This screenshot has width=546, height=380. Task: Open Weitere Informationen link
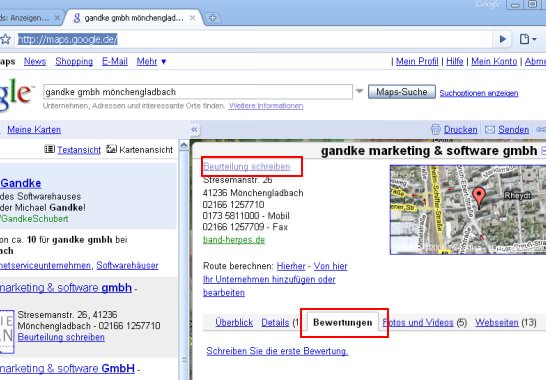tap(266, 106)
